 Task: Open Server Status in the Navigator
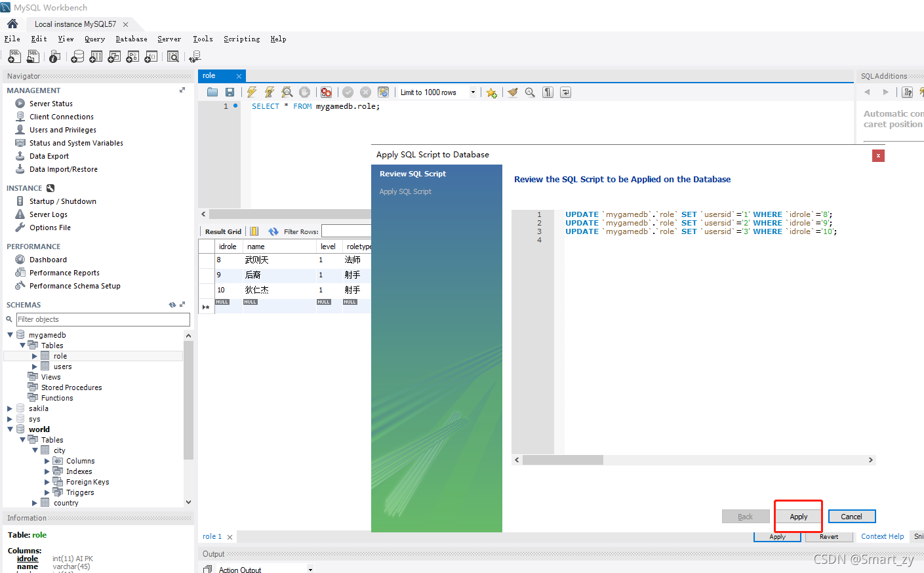(51, 104)
